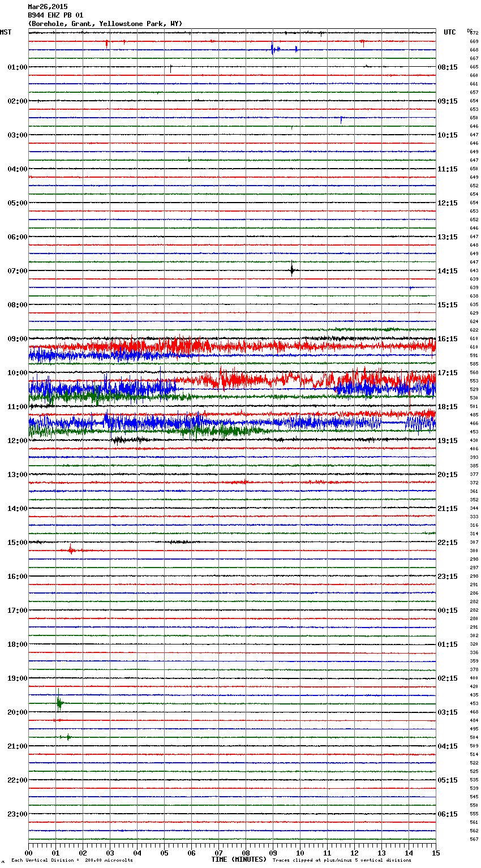Click the 23:15 UTC time label
The width and height of the screenshot is (481, 868).
(448, 577)
